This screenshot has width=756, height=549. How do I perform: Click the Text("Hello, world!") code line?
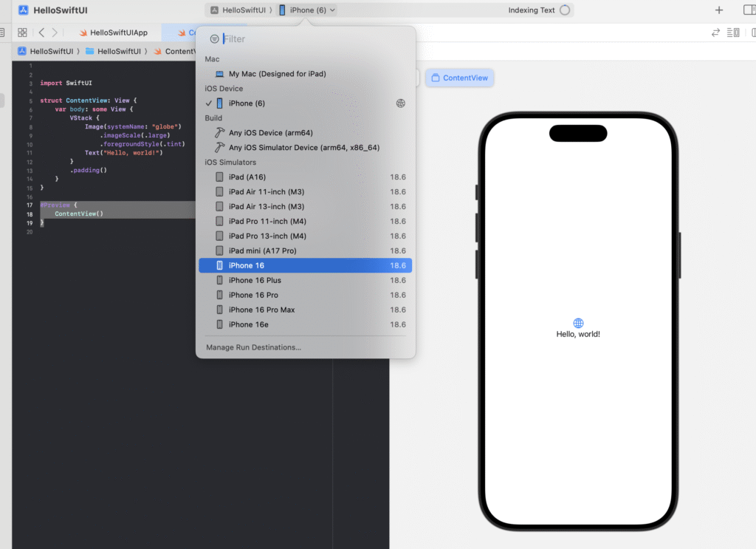coord(124,152)
